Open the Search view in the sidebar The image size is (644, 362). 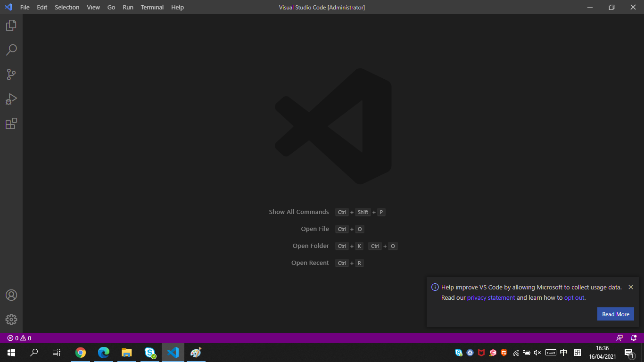(x=11, y=49)
